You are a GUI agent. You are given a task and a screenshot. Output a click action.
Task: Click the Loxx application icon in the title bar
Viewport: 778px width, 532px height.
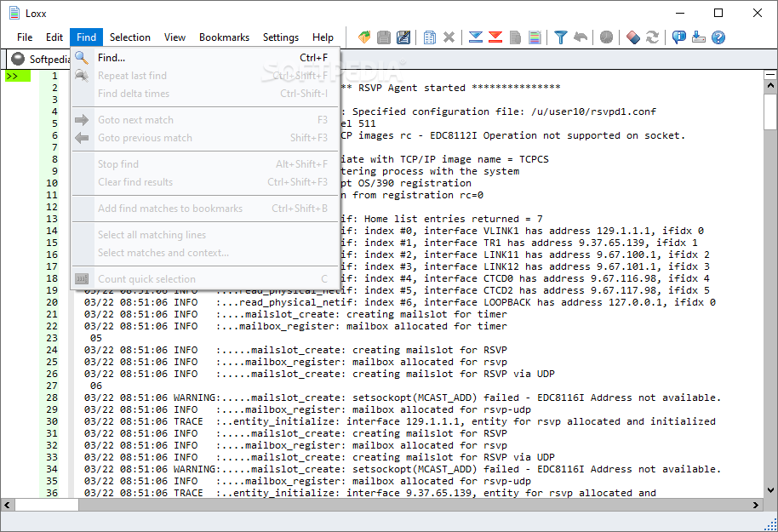(x=14, y=14)
